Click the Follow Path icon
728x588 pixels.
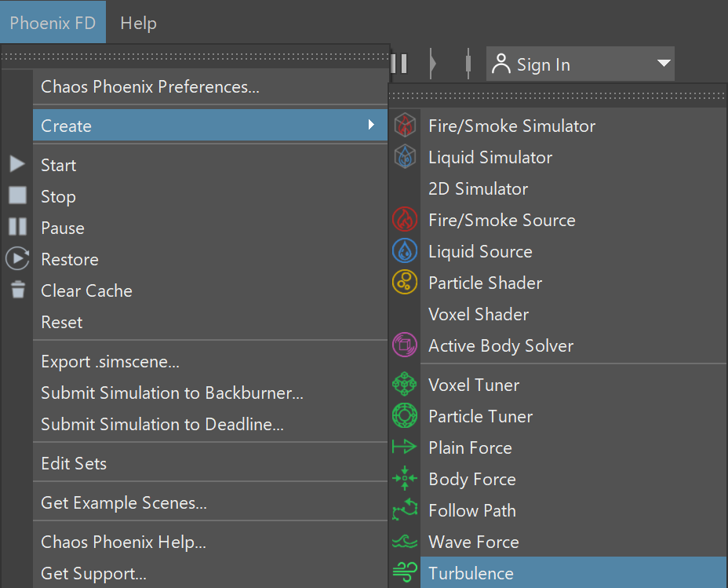pos(405,509)
